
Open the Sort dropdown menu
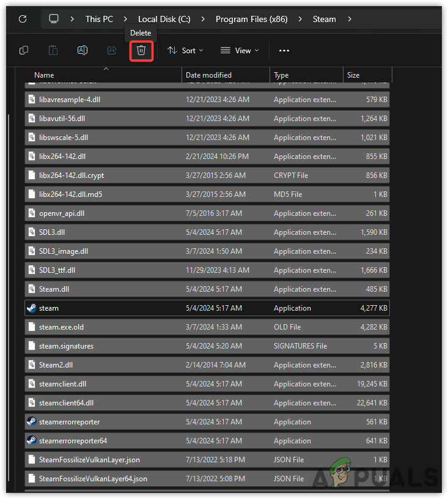(185, 50)
